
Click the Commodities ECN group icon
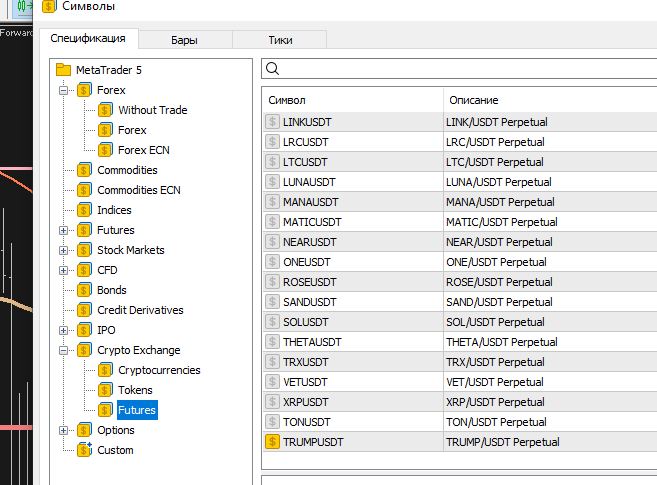(84, 190)
